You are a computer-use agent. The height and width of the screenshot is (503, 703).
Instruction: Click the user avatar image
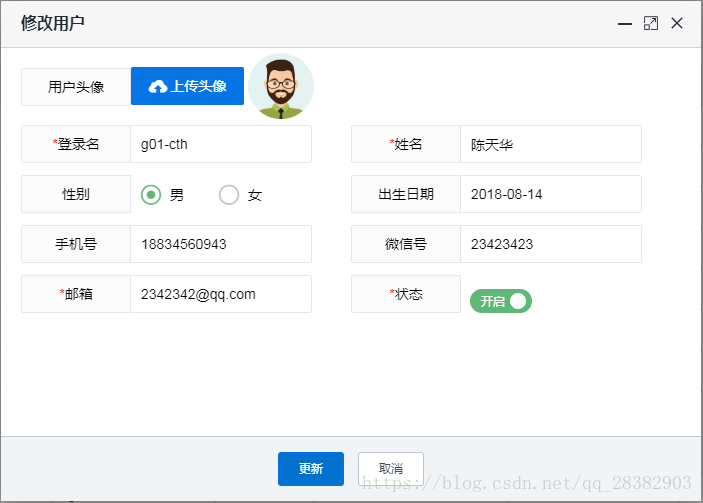[x=281, y=86]
